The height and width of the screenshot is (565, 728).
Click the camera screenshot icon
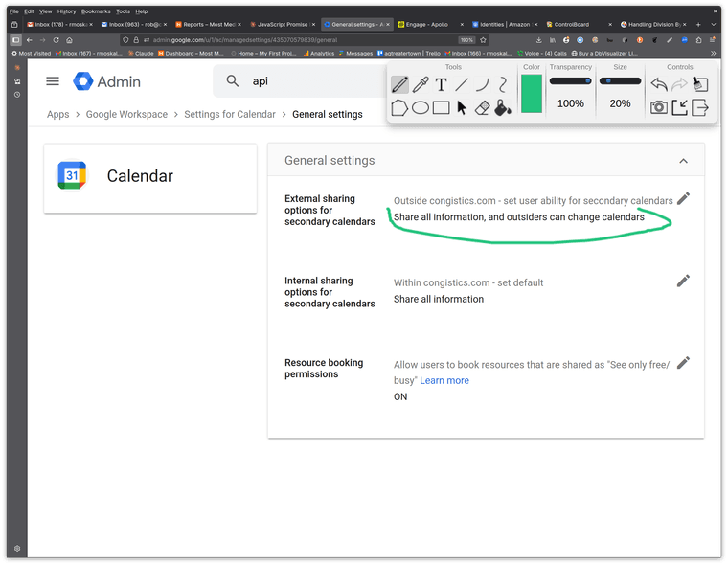[x=659, y=107]
